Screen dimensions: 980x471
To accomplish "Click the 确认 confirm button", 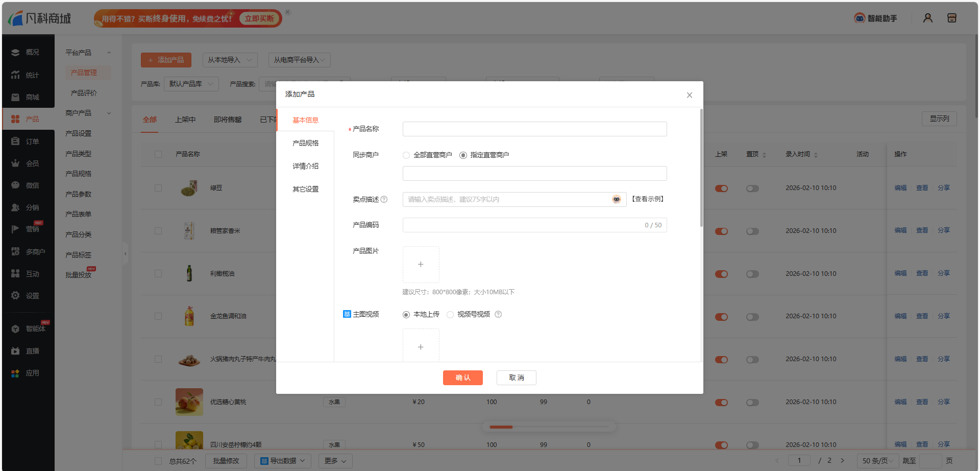I will [x=462, y=378].
